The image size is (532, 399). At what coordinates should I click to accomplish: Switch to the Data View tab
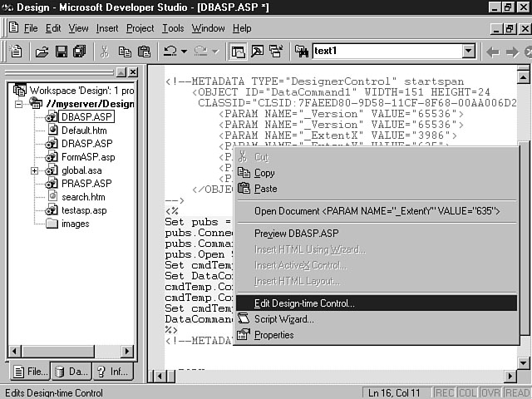click(x=70, y=372)
